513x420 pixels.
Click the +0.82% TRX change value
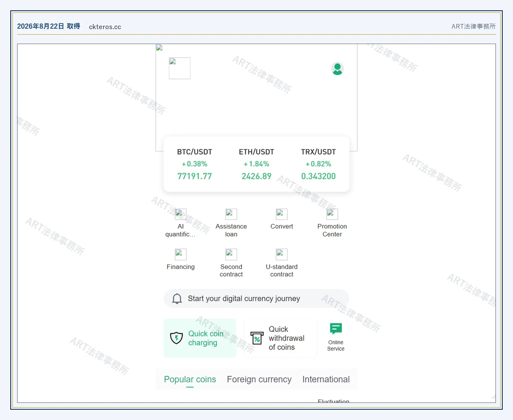click(318, 164)
